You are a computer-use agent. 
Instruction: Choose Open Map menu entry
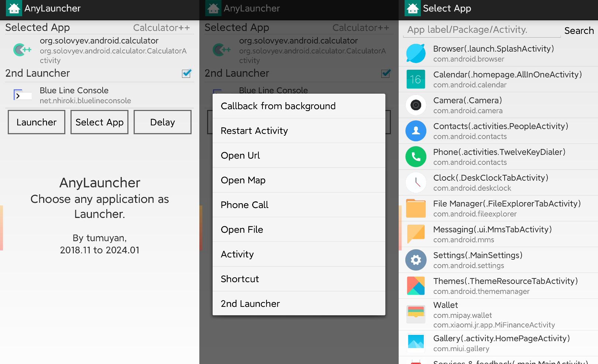coord(299,180)
